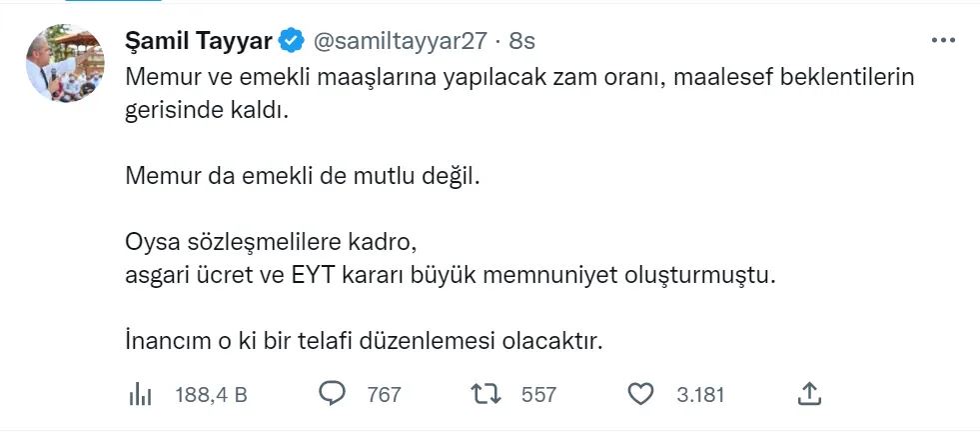Click the blue verified badge
Viewport: 980px width, 438px height.
291,41
